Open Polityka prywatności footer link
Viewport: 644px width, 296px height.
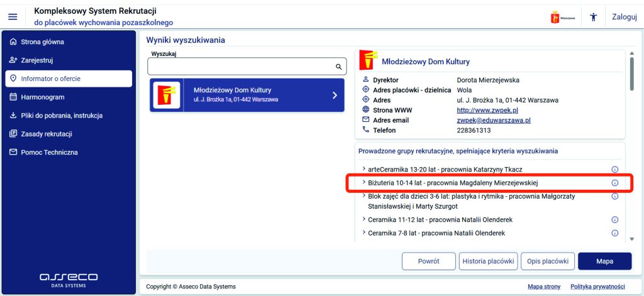point(597,287)
